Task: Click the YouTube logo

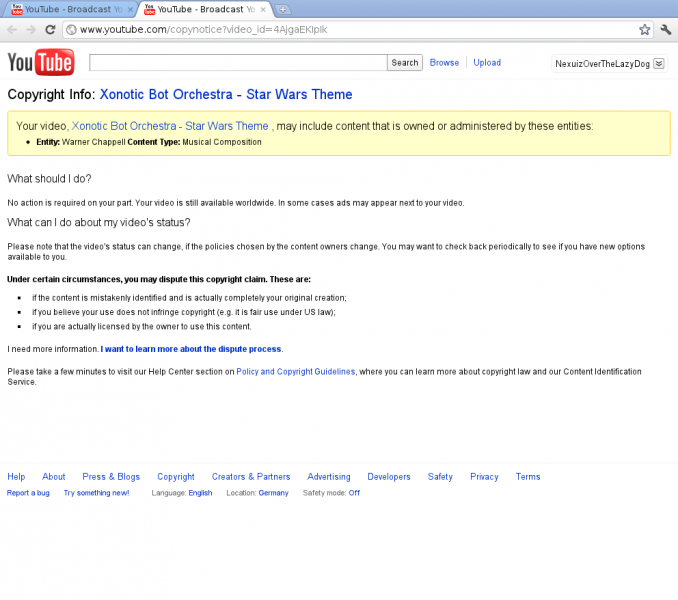Action: [x=41, y=63]
